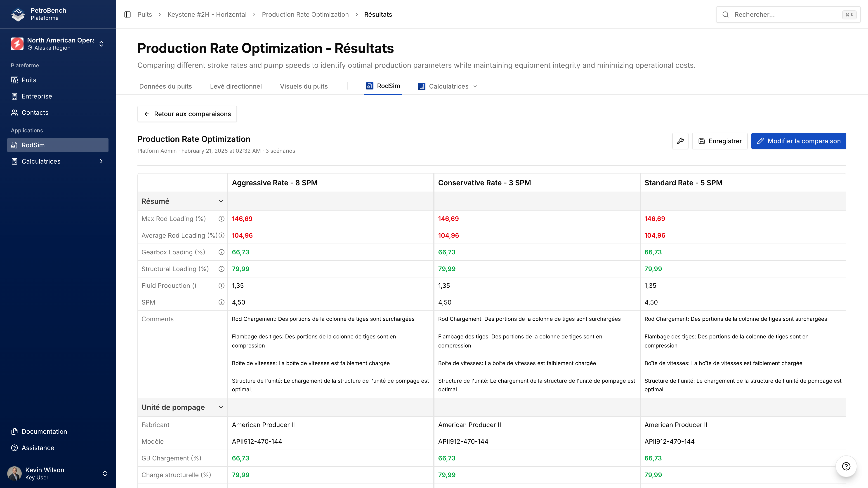Click the info icon beside Max Rod Loading
The width and height of the screenshot is (868, 488).
click(221, 218)
